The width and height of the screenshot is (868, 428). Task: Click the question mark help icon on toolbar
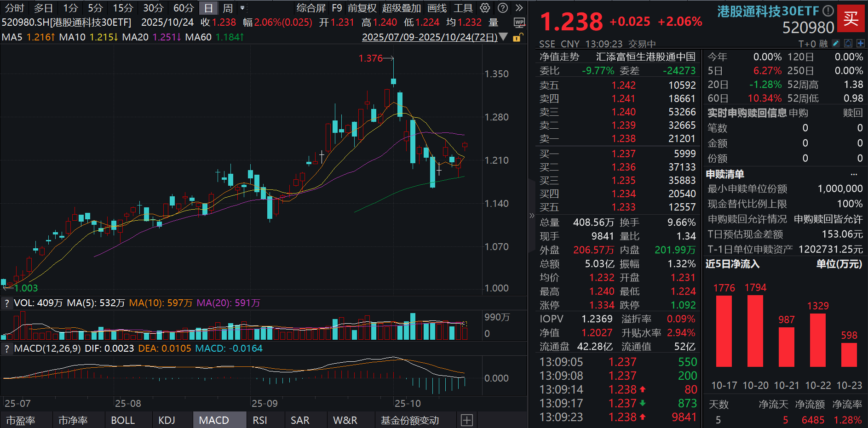click(502, 8)
